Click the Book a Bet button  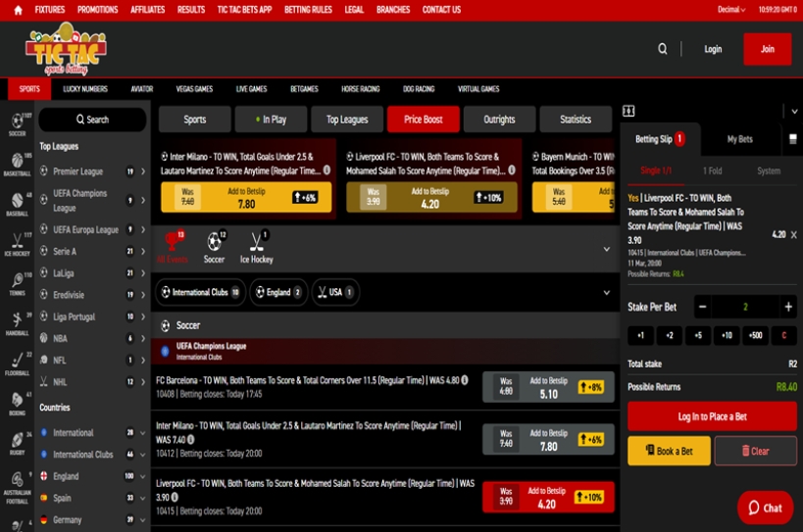(669, 451)
